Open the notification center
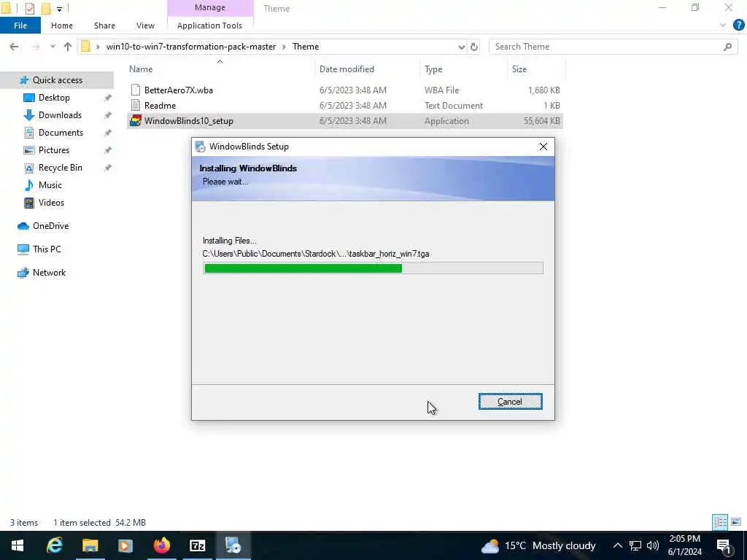The height and width of the screenshot is (560, 747). click(x=724, y=546)
